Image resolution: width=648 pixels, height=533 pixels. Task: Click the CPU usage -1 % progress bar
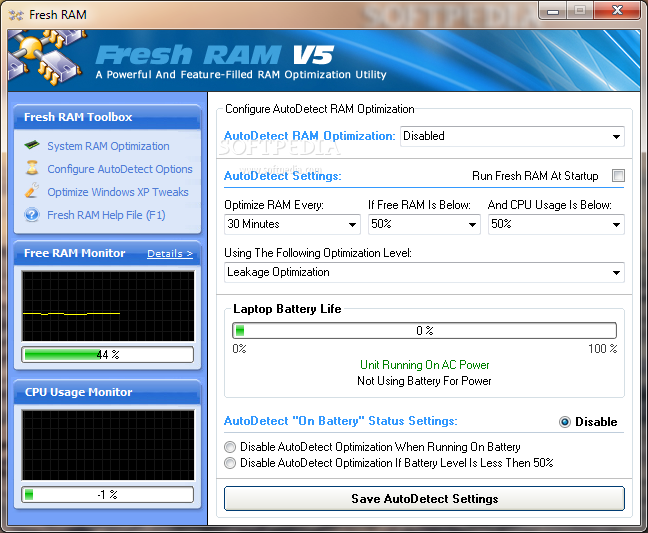point(107,495)
